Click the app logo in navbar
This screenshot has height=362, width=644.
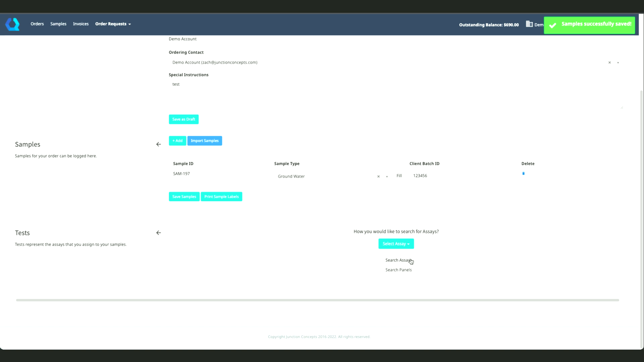click(12, 24)
